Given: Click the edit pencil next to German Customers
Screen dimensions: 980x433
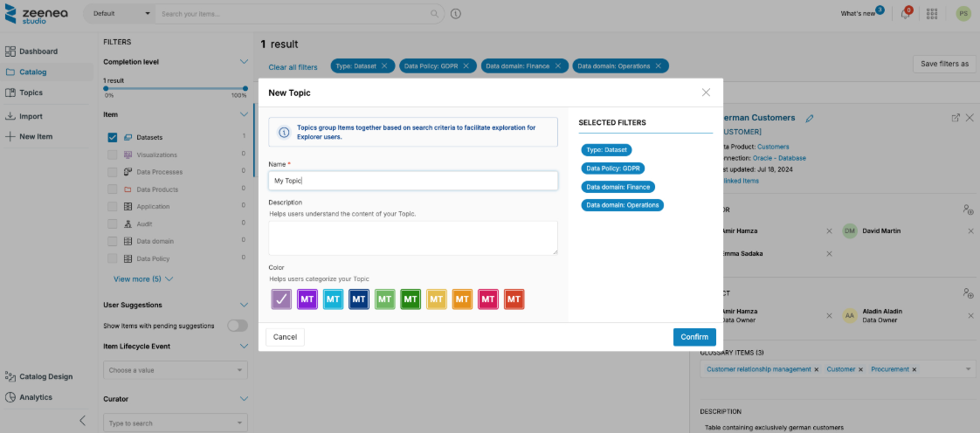Looking at the screenshot, I should click(x=810, y=118).
